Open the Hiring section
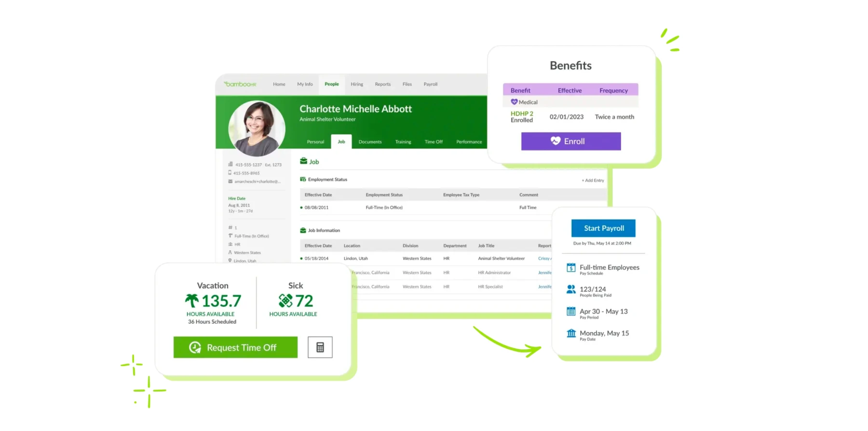This screenshot has width=868, height=431. (357, 84)
